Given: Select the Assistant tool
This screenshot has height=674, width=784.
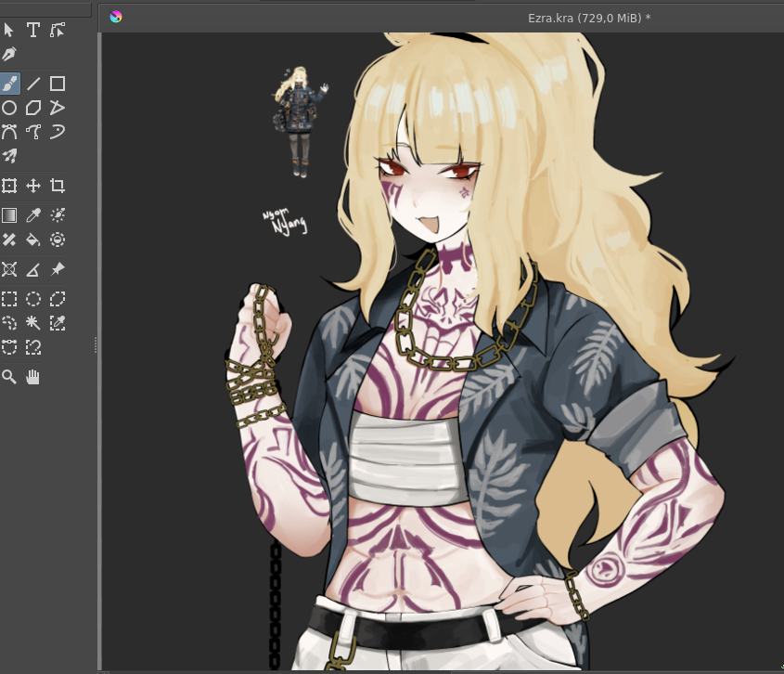Looking at the screenshot, I should [9, 270].
